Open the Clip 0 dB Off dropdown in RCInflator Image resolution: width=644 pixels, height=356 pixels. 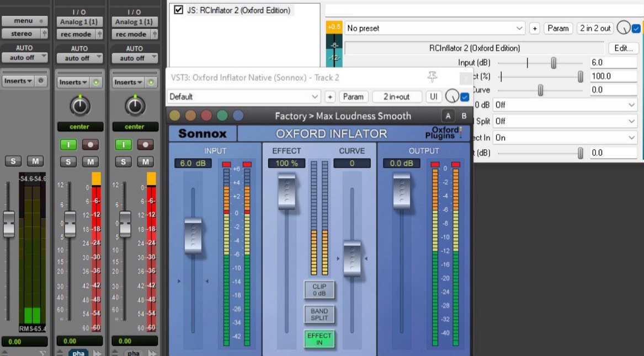click(x=565, y=105)
